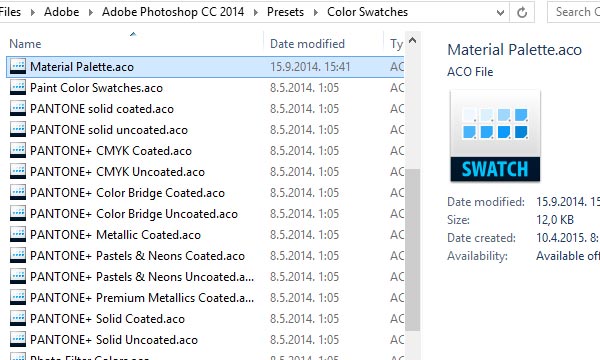Go to the Adobe folder in breadcrumb
Viewport: 600px width, 360px height.
pos(61,12)
